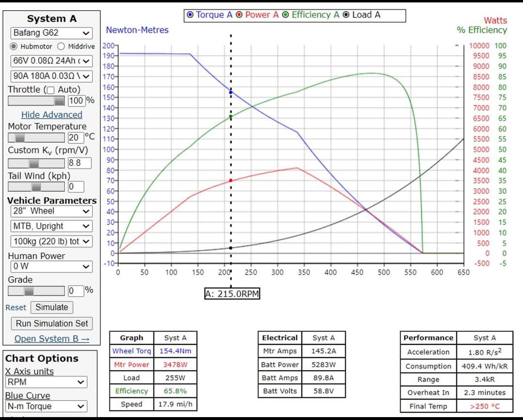
Task: Select the Hubmotor radio option
Action: 15,47
